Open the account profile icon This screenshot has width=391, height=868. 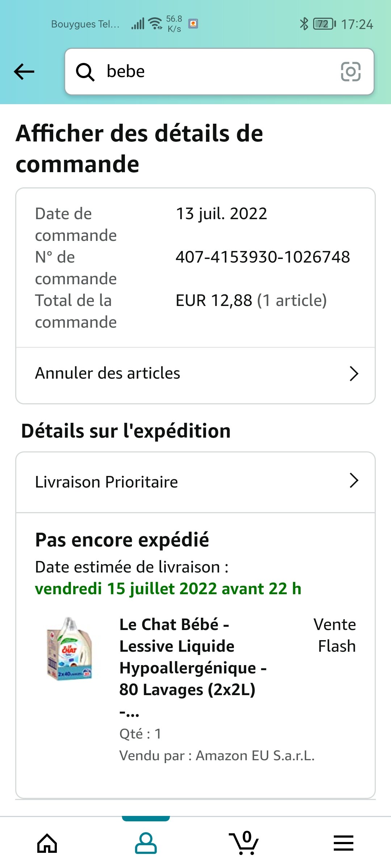click(146, 843)
